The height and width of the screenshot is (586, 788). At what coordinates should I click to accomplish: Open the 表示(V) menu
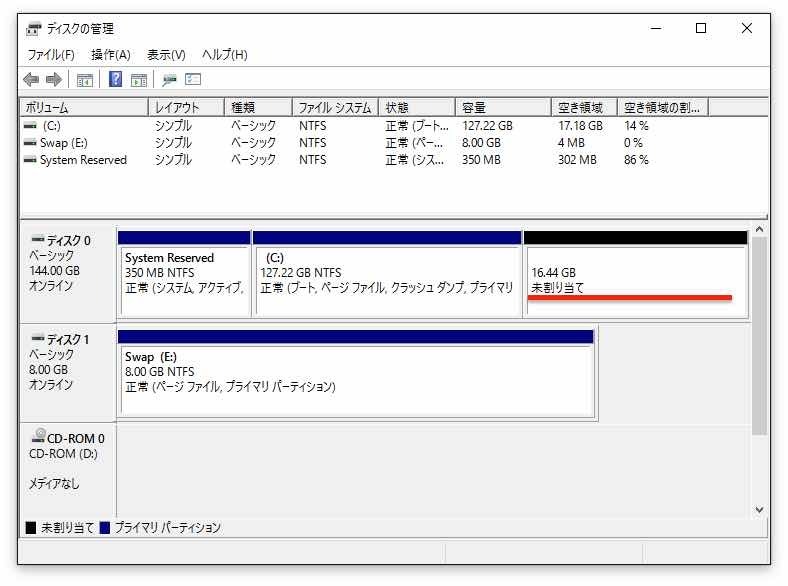point(166,55)
